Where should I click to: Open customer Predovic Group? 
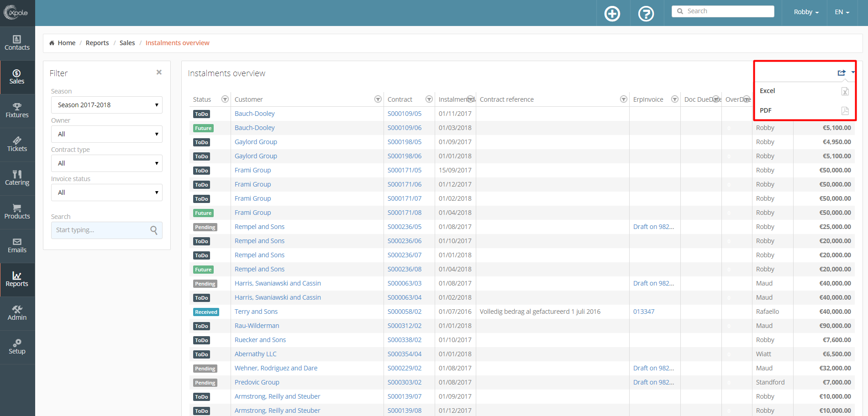tap(257, 382)
